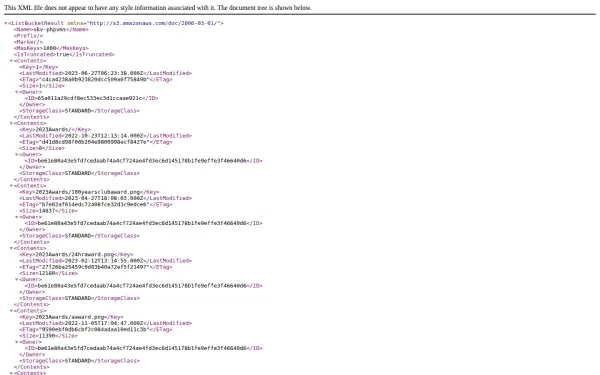The height and width of the screenshot is (375, 600).
Task: Click the owner ID under 24hraward.png
Action: click(142, 286)
